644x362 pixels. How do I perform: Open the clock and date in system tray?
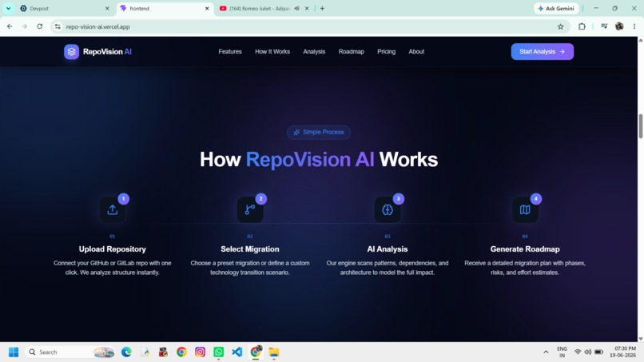[622, 352]
